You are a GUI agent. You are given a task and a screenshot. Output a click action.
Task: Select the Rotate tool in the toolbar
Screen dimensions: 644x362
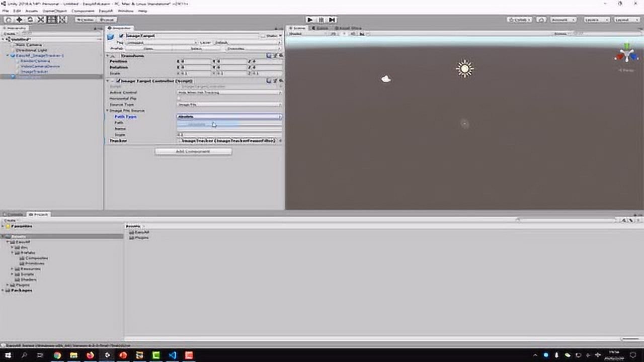(x=30, y=20)
